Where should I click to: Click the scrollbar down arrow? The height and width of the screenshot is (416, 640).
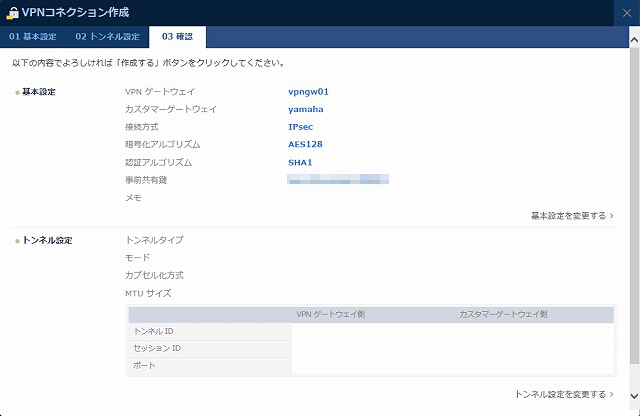click(x=634, y=396)
